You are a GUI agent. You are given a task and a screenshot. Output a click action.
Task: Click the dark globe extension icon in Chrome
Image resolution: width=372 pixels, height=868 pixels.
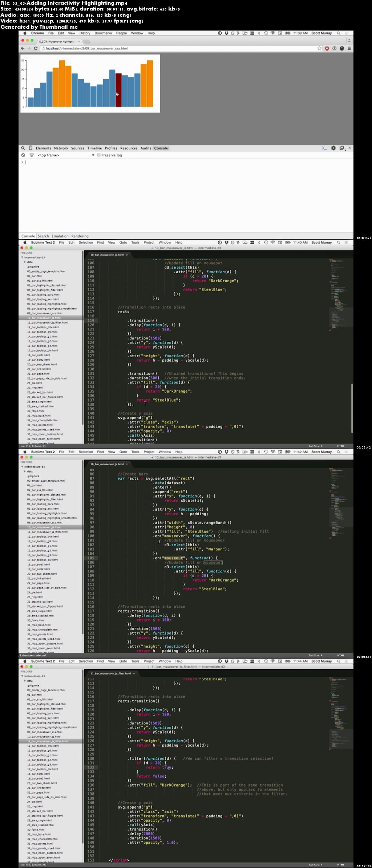[342, 48]
